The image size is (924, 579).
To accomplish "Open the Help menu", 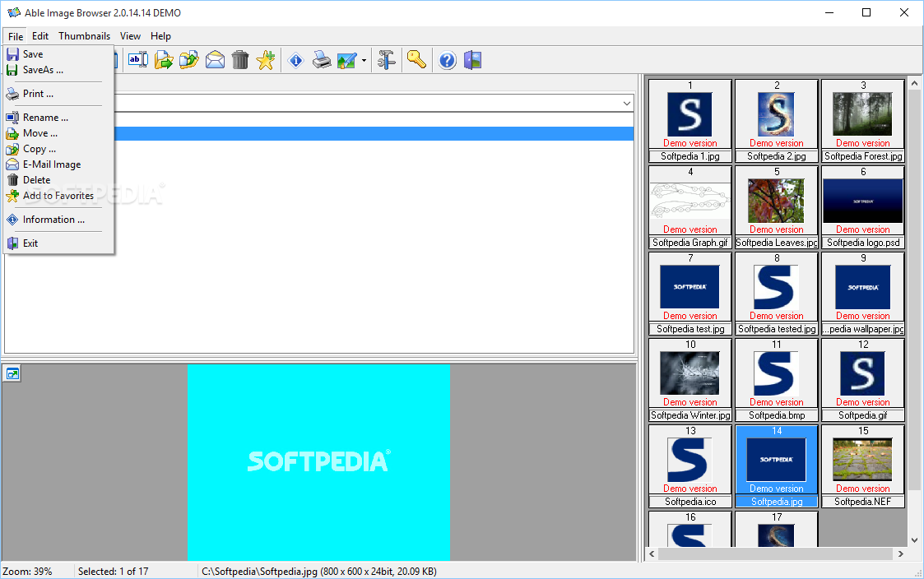I will (x=160, y=36).
